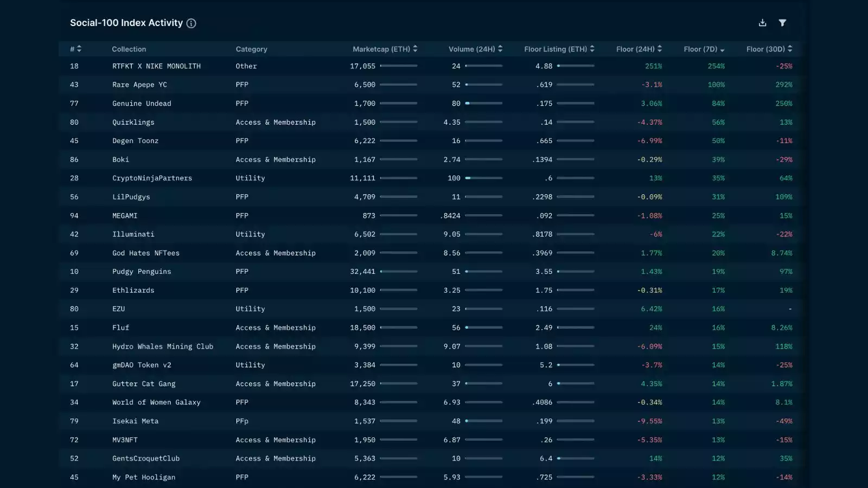The image size is (868, 488).
Task: Click 32,441 marketcap for Pudgy Penguins
Action: (362, 272)
